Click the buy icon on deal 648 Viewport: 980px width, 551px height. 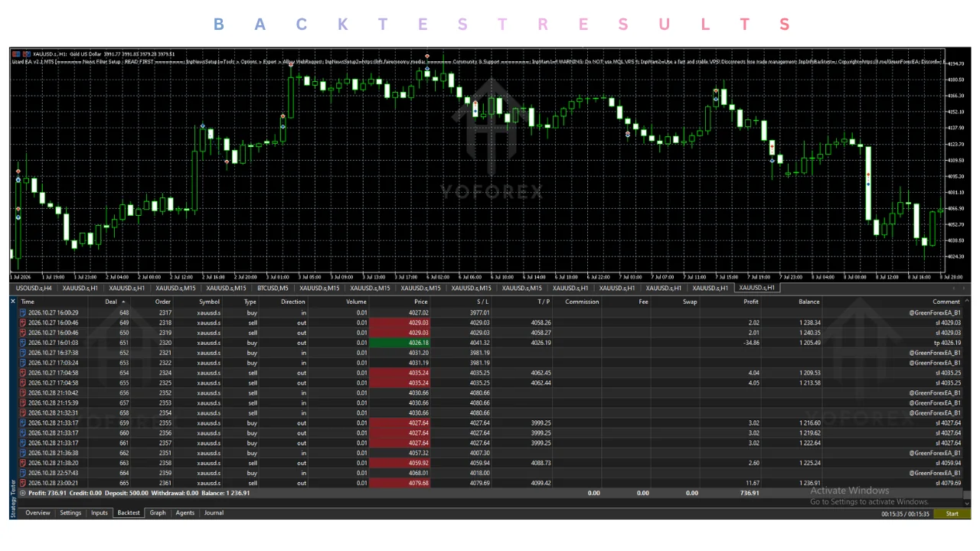[x=23, y=312]
